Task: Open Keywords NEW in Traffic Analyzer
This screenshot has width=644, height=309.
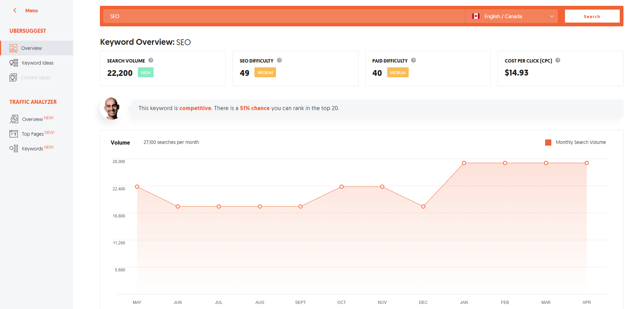Action: click(38, 148)
